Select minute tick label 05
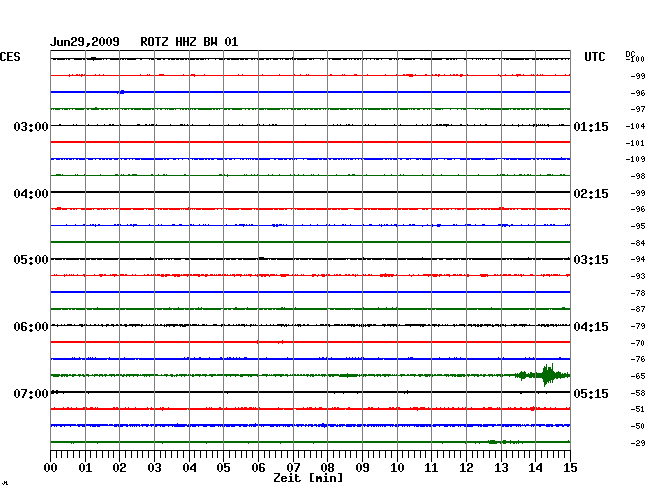This screenshot has width=650, height=494. point(223,468)
